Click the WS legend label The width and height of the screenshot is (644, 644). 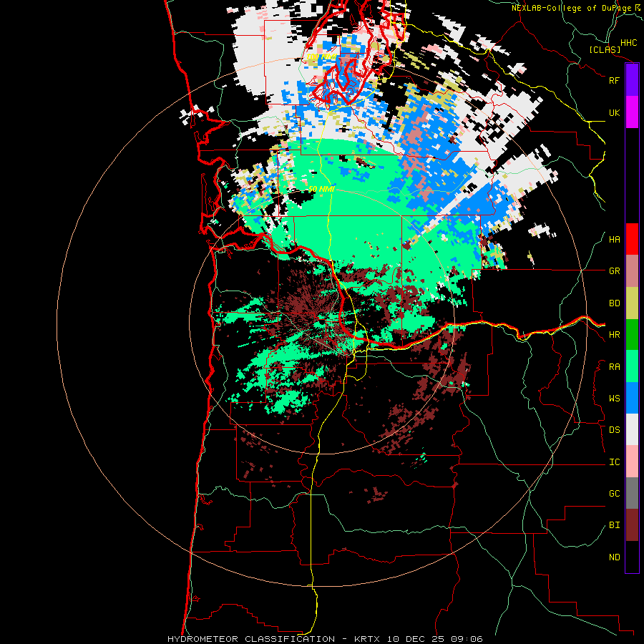tap(614, 399)
